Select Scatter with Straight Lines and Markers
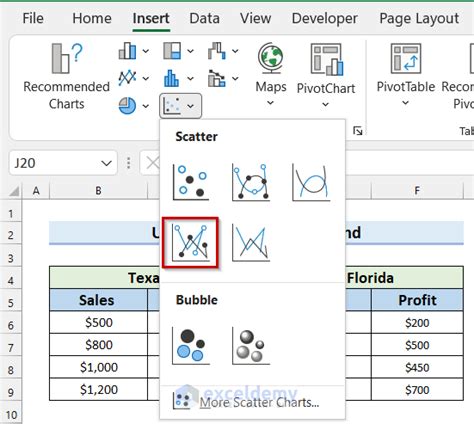The image size is (474, 424). click(191, 242)
